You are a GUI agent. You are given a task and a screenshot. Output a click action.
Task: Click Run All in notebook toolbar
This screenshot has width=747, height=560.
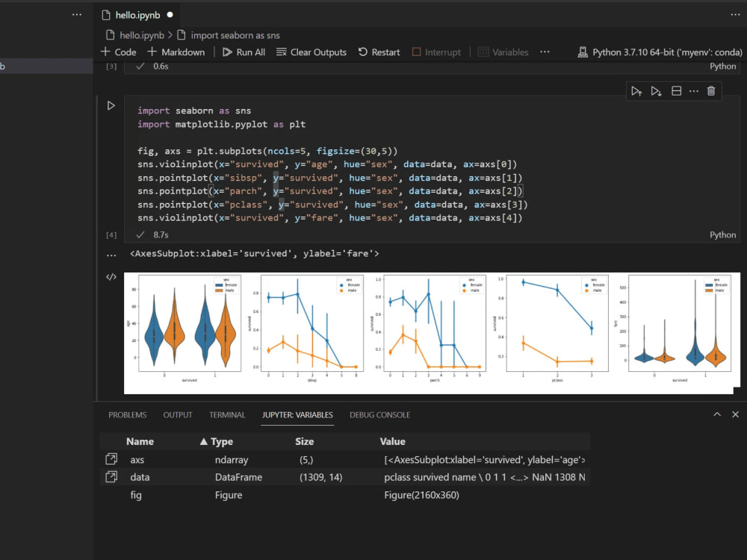(x=244, y=52)
